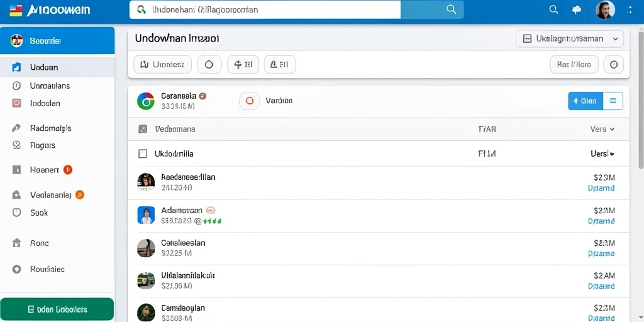Image resolution: width=644 pixels, height=322 pixels.
Task: Click the chat badge beside Adameroan
Action: [x=211, y=210]
